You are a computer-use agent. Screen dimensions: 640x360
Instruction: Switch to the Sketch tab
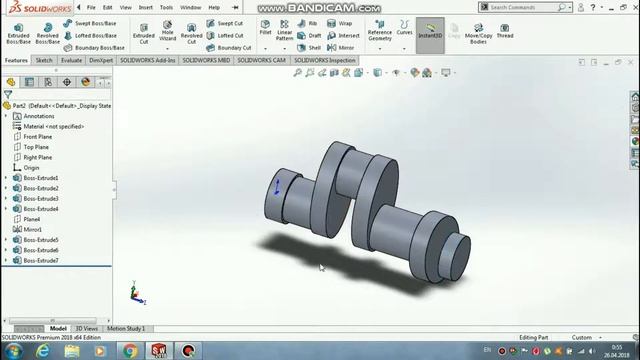coord(44,60)
